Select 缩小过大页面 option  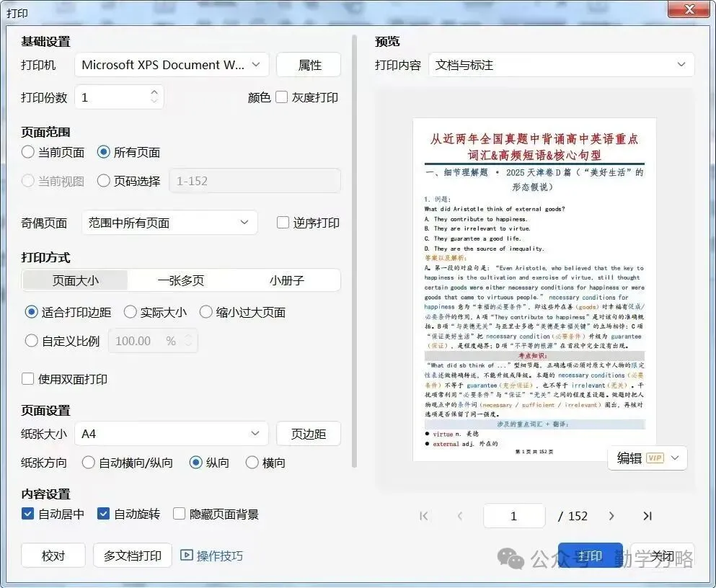click(x=206, y=312)
